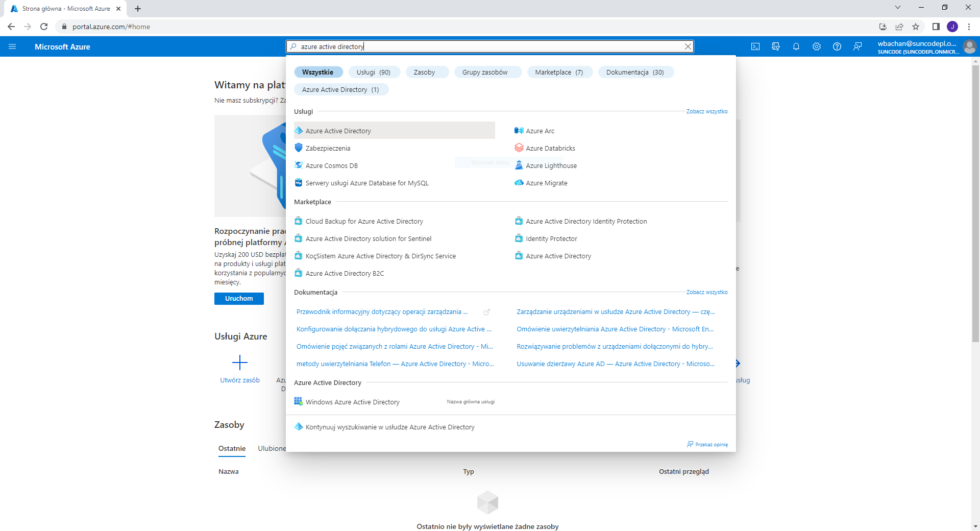Open portal settings gear
This screenshot has width=980, height=531.
pos(817,46)
